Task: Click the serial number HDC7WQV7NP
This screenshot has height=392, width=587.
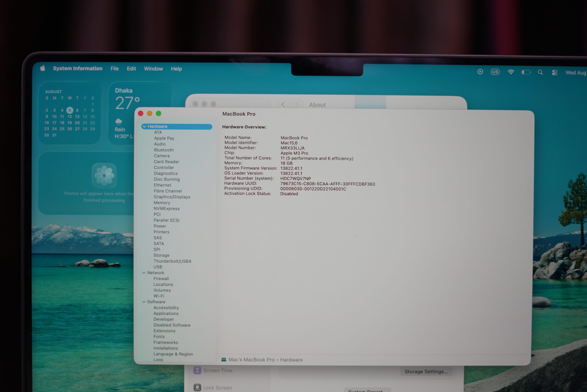Action: click(296, 179)
